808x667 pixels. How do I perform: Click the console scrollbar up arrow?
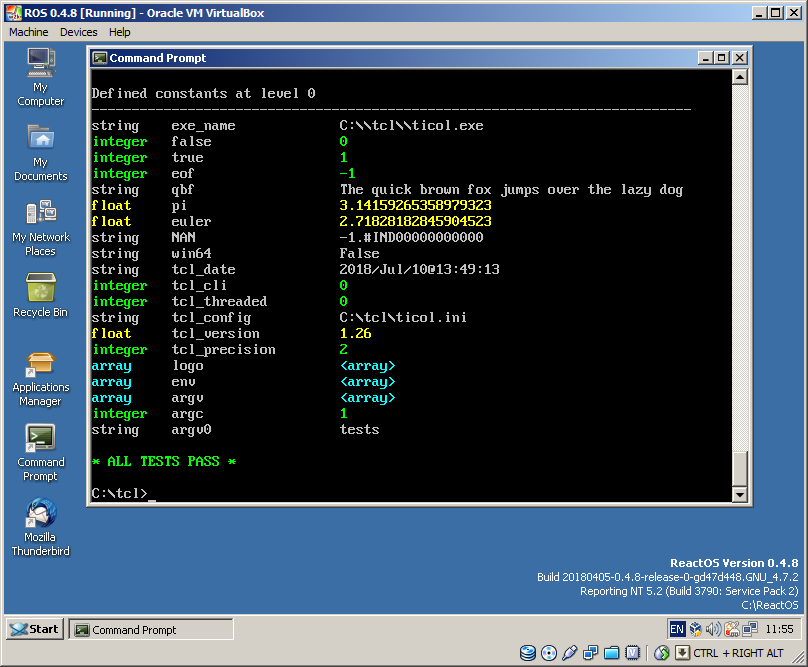(x=740, y=77)
